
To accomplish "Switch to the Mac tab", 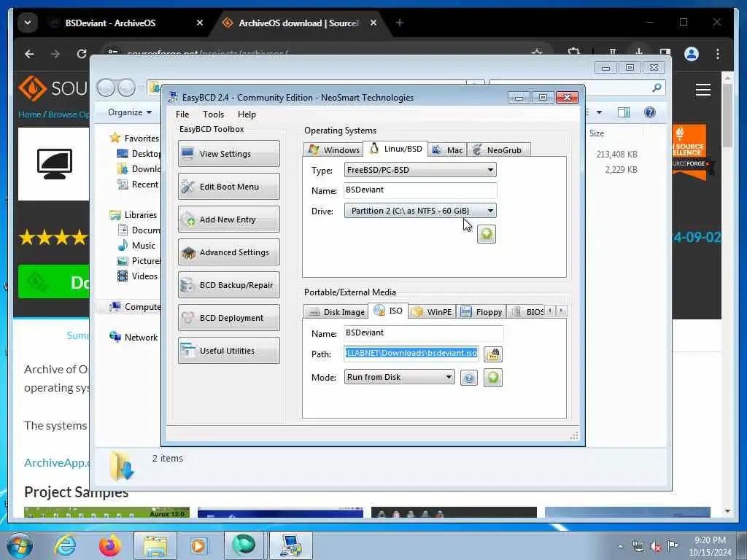I will (x=447, y=150).
